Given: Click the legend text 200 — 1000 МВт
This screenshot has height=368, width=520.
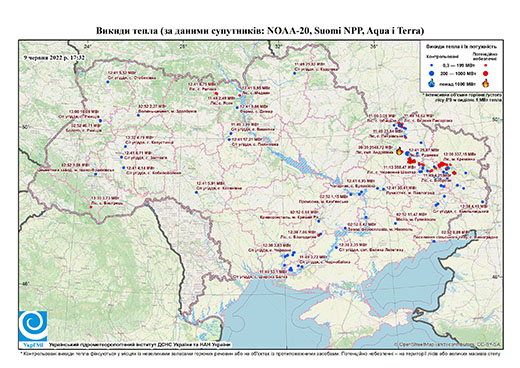Looking at the screenshot, I should (x=457, y=73).
